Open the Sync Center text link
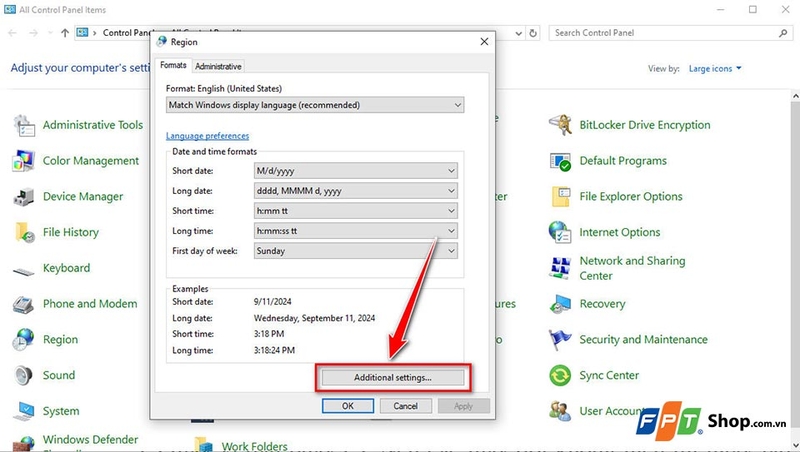This screenshot has height=452, width=800. coord(609,375)
